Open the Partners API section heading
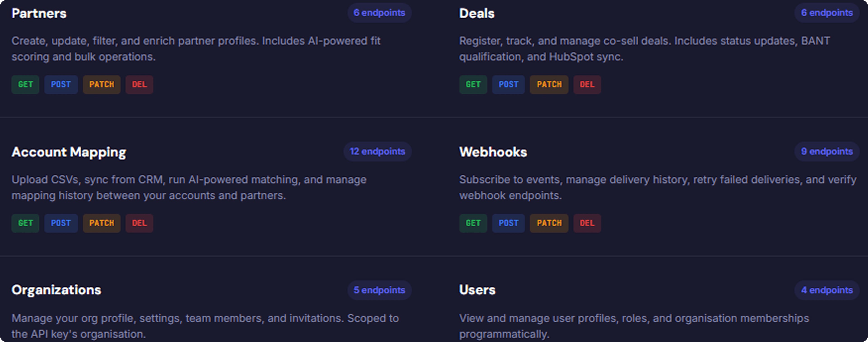The image size is (868, 342). coord(39,14)
